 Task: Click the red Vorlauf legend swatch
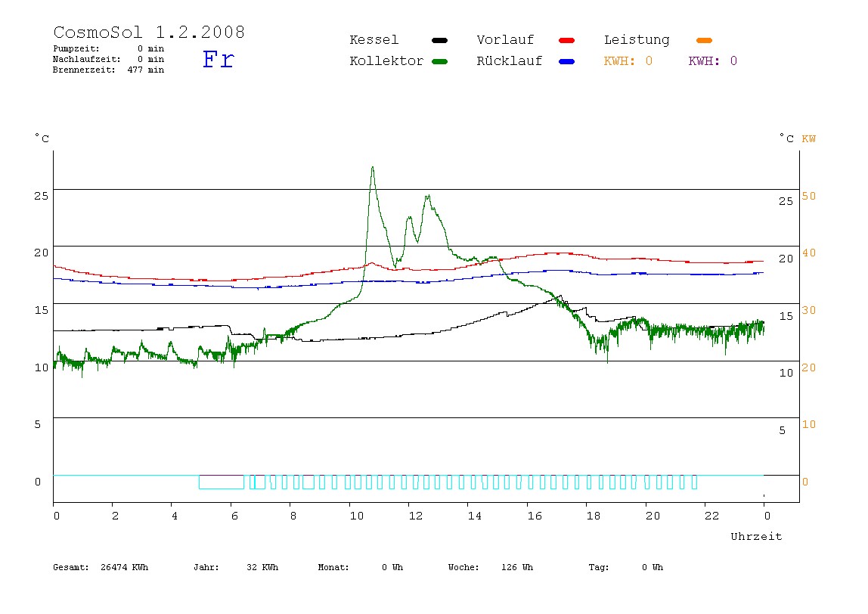(x=566, y=40)
